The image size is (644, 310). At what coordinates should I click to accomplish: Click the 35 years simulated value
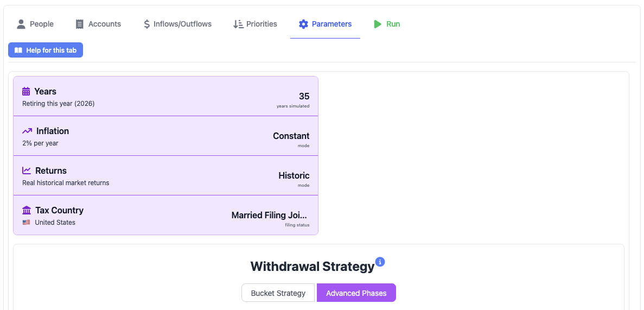(304, 96)
